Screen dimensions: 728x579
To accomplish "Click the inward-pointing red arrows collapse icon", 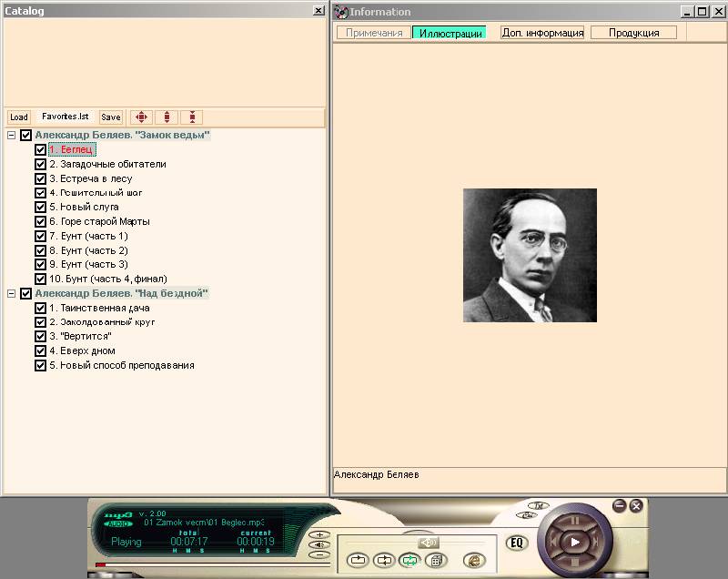I will [x=191, y=117].
